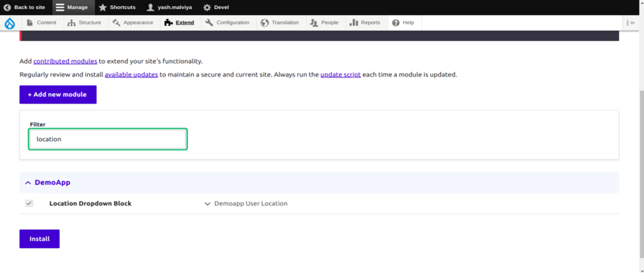This screenshot has width=644, height=273.
Task: Click the Structure hierarchy icon
Action: click(x=71, y=23)
